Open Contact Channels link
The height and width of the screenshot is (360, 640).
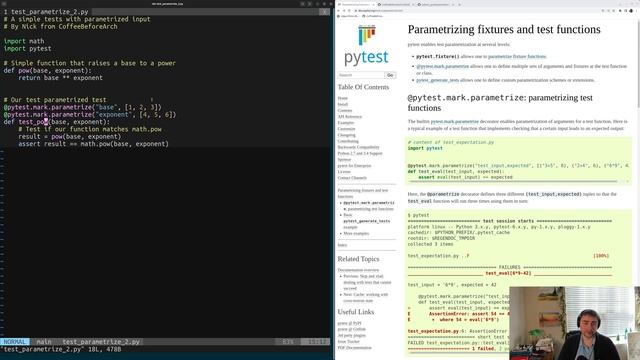click(352, 178)
